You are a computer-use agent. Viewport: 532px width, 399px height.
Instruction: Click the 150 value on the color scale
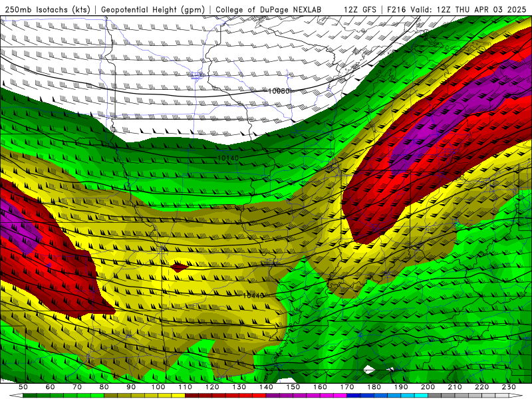pyautogui.click(x=293, y=387)
